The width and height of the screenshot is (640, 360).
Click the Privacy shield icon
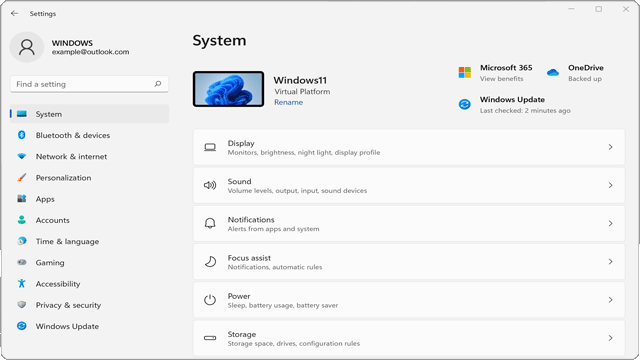[22, 305]
